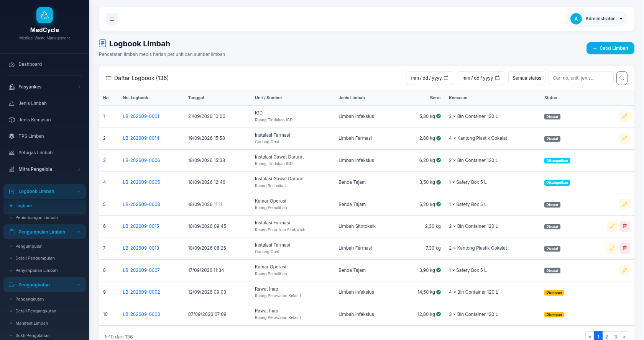The width and height of the screenshot is (644, 340).
Task: Open logbook link LB-202609-0006
Action: 141,160
